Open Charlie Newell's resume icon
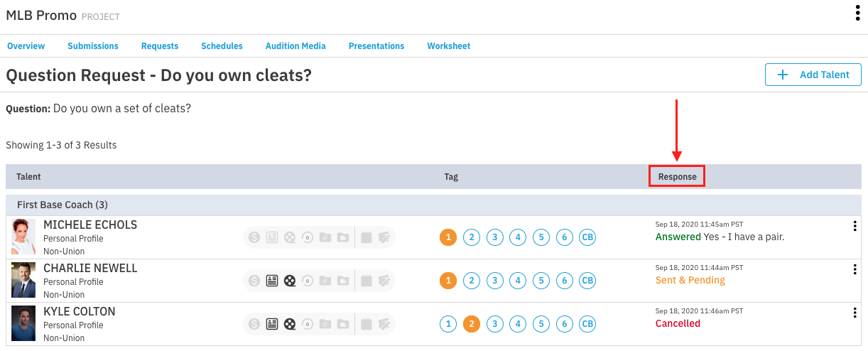Viewport: 868px width, 351px height. tap(271, 281)
